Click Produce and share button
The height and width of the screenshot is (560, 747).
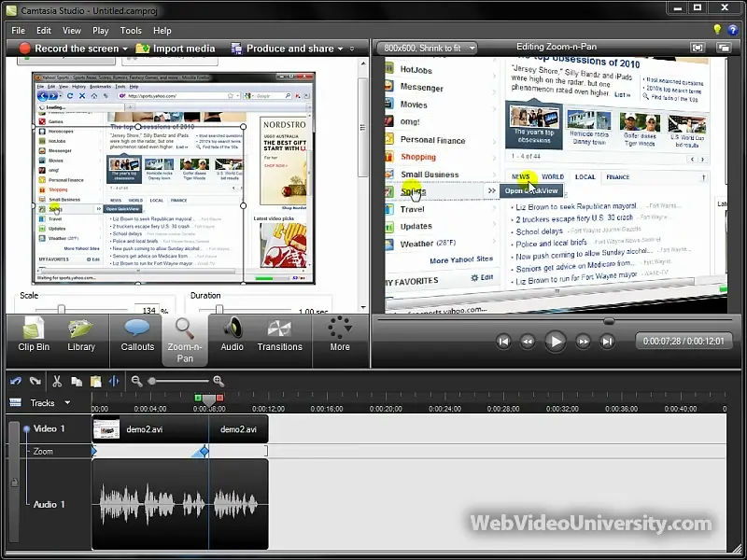[x=283, y=49]
